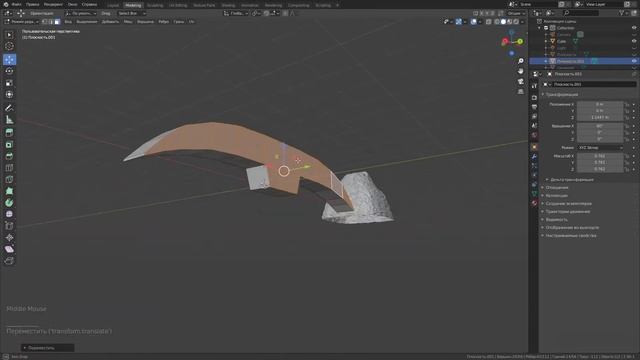
Task: Open the Object Data green triangle tab
Action: click(534, 193)
